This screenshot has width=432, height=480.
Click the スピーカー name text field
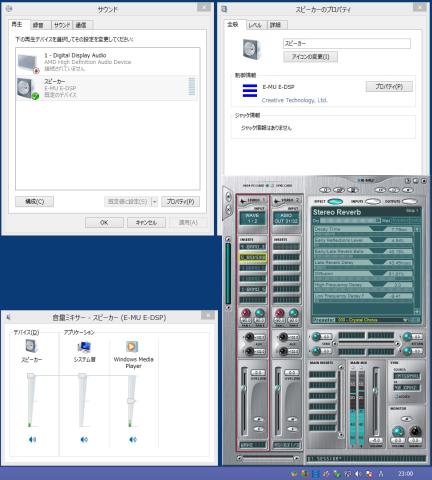point(347,43)
